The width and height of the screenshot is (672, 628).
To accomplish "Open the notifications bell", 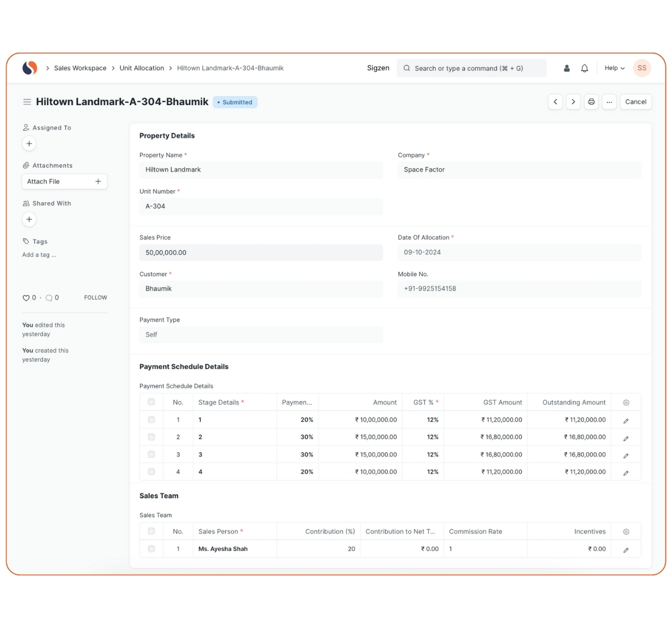I will point(584,68).
